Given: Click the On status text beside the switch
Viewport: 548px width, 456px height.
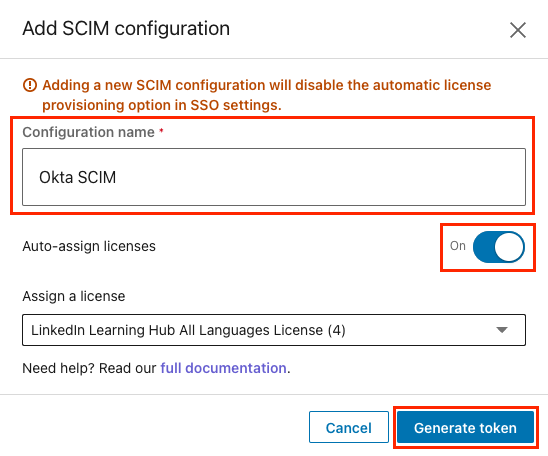Looking at the screenshot, I should 457,246.
